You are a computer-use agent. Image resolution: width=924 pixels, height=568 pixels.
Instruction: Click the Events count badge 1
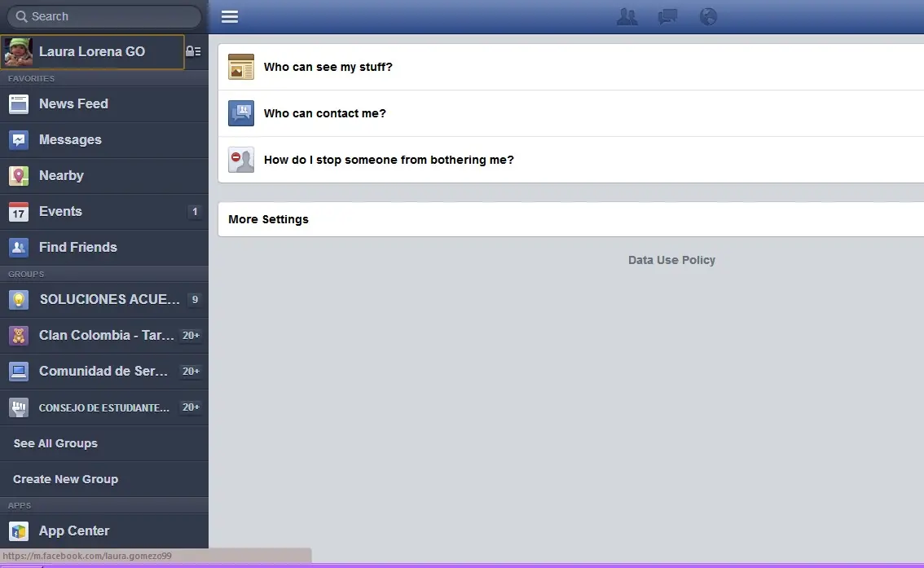pos(195,212)
